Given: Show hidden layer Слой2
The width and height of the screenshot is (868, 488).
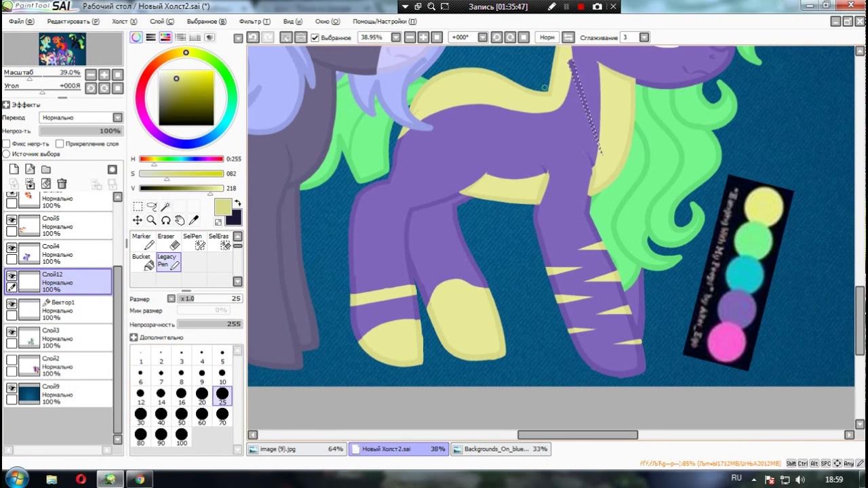Looking at the screenshot, I should click(x=12, y=360).
